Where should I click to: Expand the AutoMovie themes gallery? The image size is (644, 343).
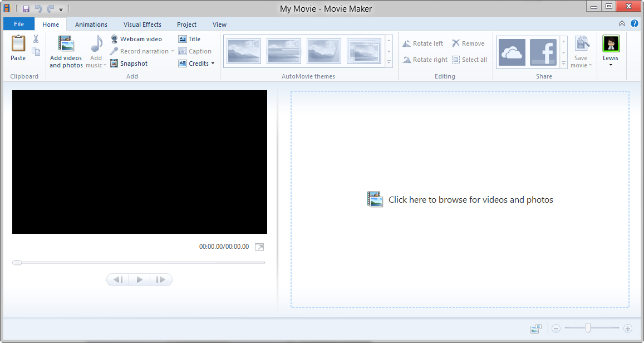pyautogui.click(x=389, y=63)
